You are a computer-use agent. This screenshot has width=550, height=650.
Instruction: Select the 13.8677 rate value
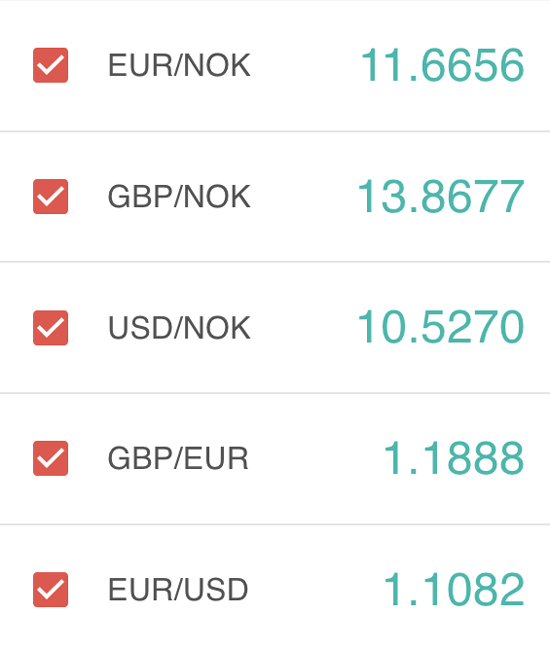[441, 196]
